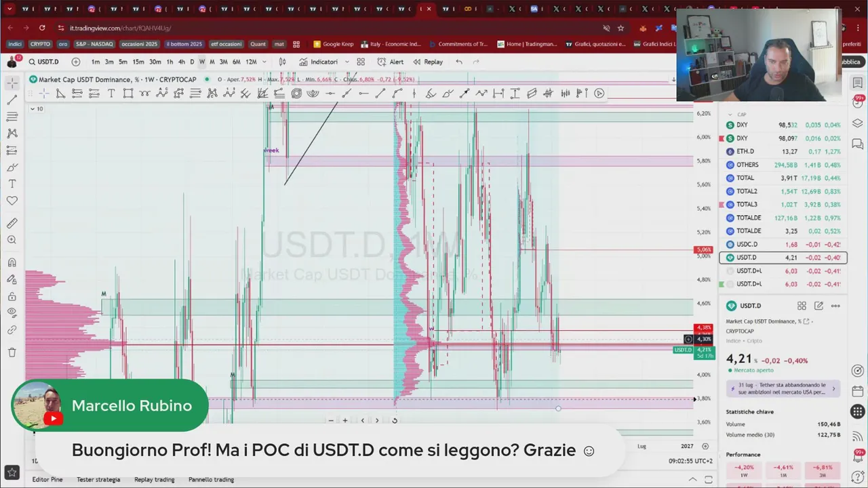Toggle stay in drawing mode pencil-lock
Screen dimensions: 868x488
tap(12, 279)
